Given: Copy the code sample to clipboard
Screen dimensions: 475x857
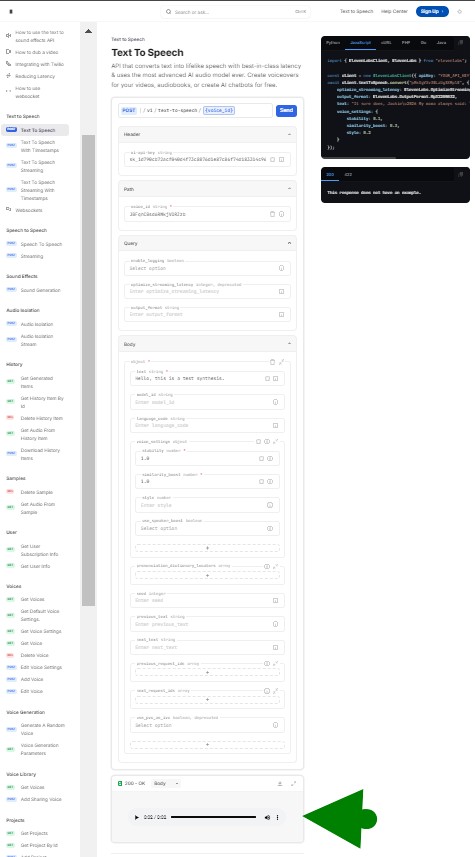Looking at the screenshot, I should tap(460, 42).
